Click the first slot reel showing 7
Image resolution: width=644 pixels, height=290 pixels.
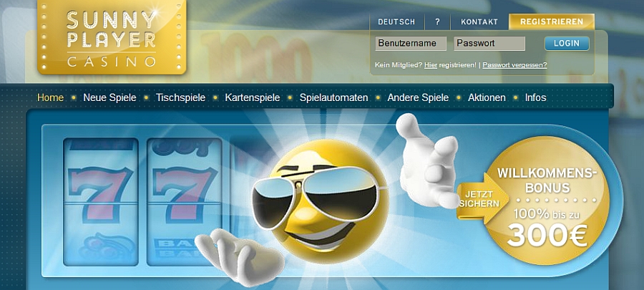(x=101, y=202)
